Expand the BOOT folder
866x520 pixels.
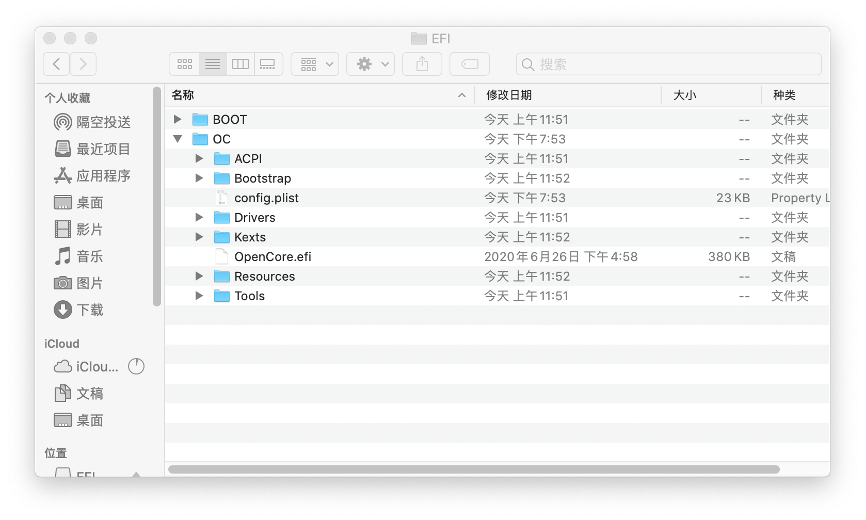pyautogui.click(x=177, y=119)
